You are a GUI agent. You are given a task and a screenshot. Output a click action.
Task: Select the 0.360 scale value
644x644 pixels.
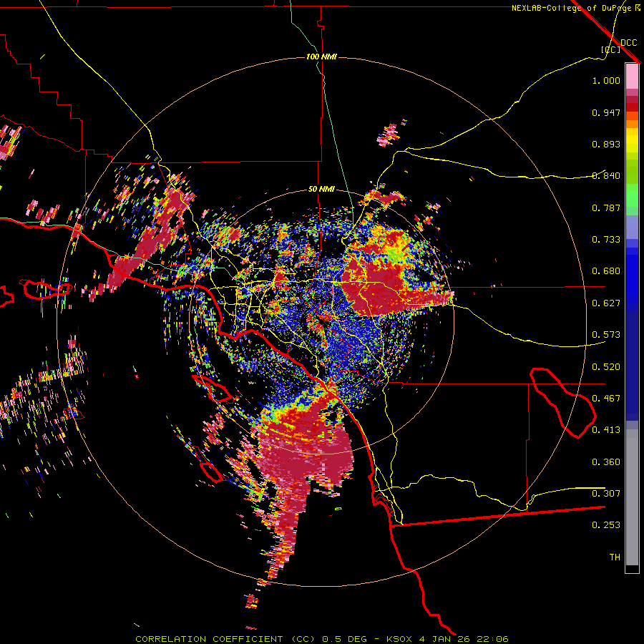[x=606, y=462]
